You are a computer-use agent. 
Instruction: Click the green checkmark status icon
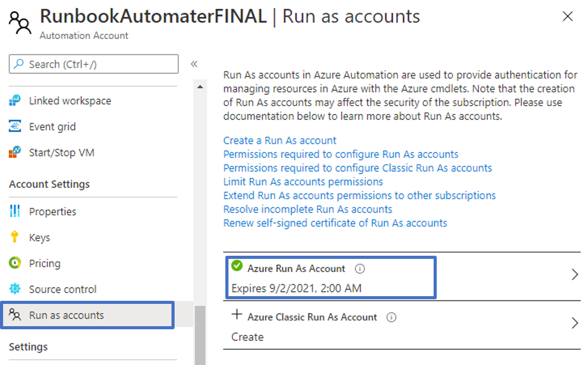pyautogui.click(x=237, y=266)
